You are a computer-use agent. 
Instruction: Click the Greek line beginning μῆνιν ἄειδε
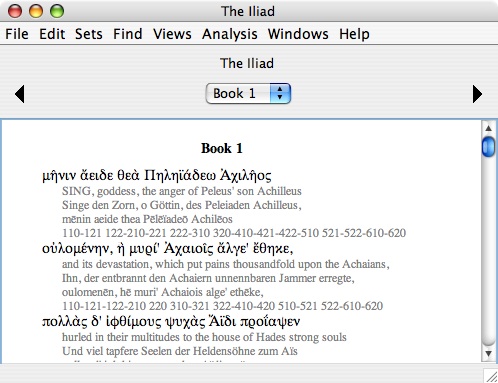pos(157,175)
